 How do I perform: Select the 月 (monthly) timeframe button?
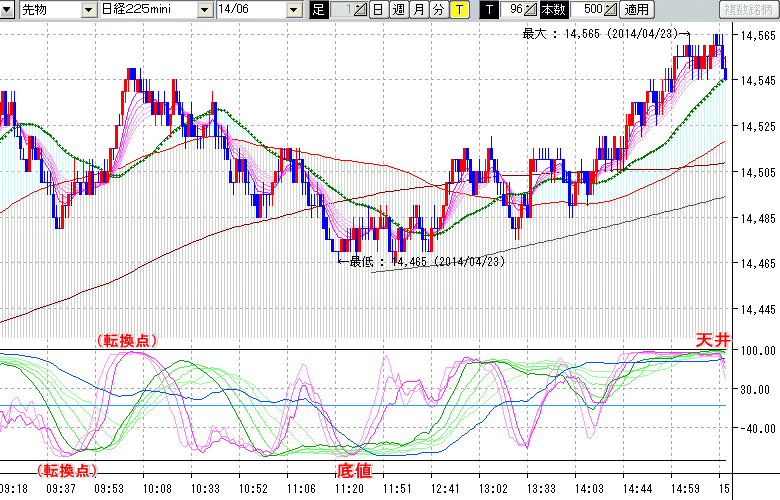click(x=417, y=10)
